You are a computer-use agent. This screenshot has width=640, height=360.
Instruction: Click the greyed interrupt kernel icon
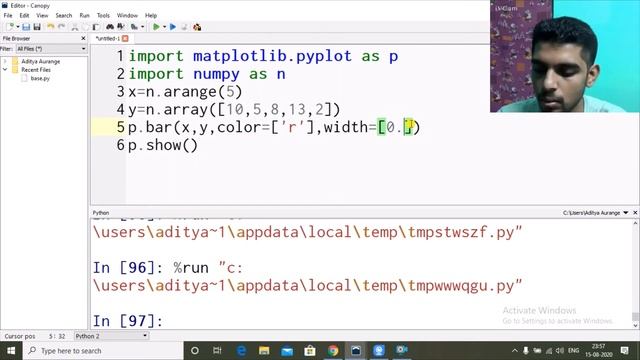[x=184, y=27]
